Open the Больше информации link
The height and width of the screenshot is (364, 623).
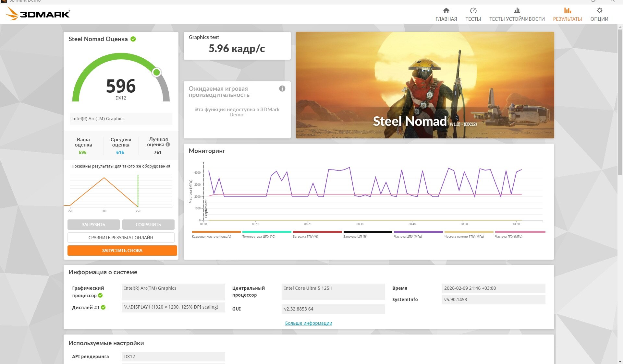click(309, 323)
